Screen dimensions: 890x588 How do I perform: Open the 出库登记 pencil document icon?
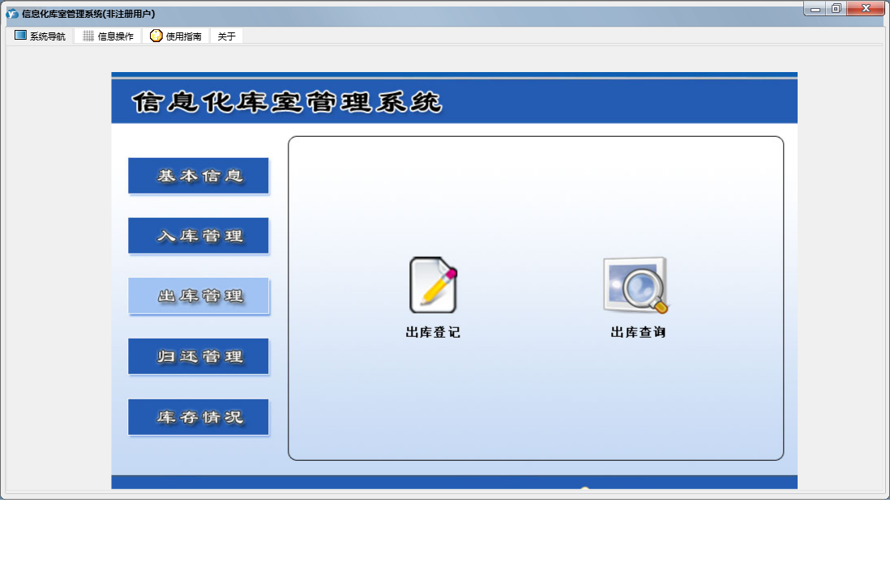pyautogui.click(x=433, y=284)
